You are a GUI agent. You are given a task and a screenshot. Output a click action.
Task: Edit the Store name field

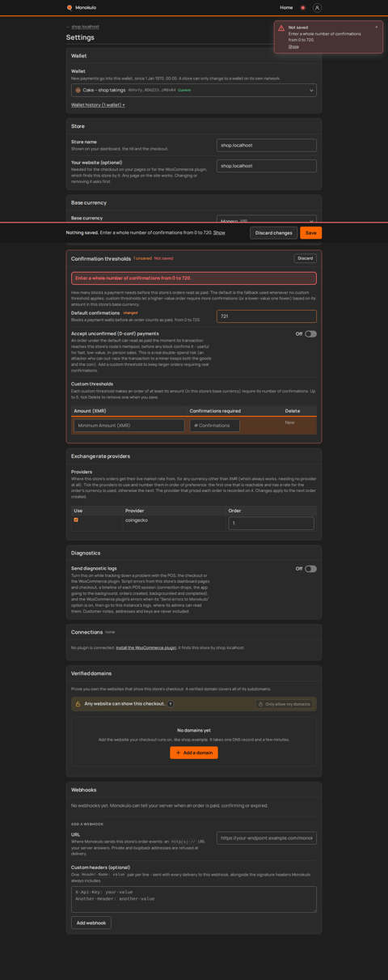click(266, 145)
